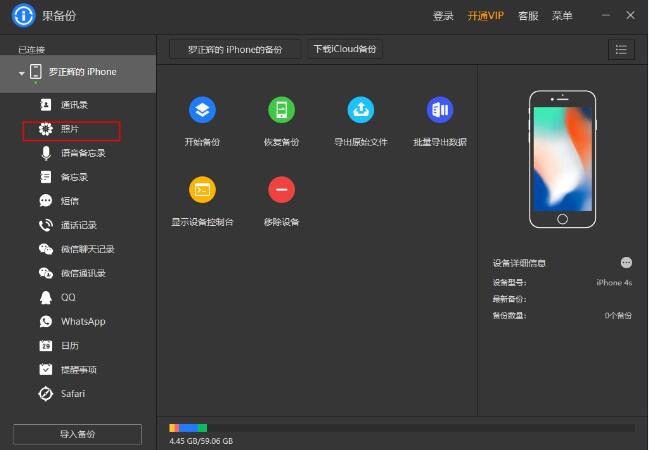Click 开通VIP link in title bar
649x450 pixels.
(487, 16)
